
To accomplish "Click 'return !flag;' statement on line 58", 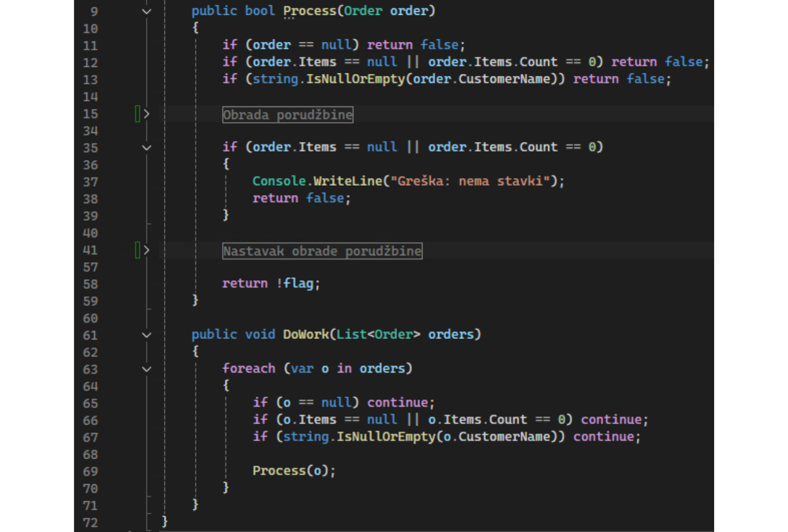I will pyautogui.click(x=271, y=284).
